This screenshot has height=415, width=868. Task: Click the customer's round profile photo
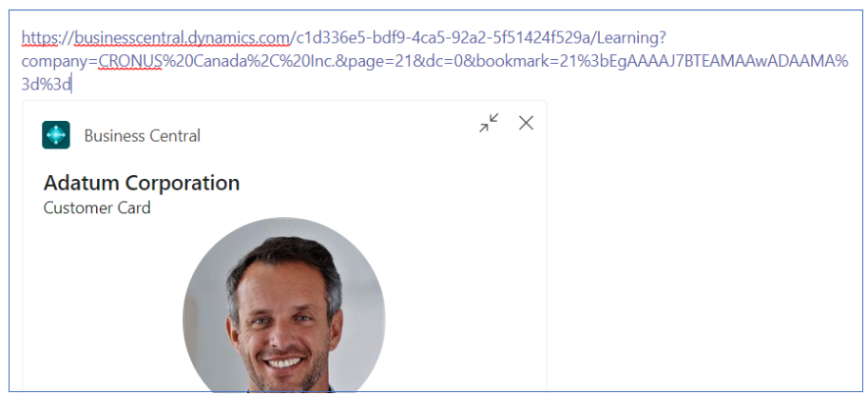tap(284, 305)
